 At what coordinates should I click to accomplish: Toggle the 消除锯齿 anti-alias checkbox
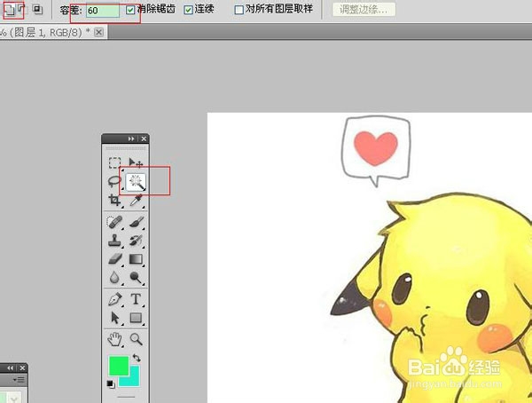[x=130, y=10]
